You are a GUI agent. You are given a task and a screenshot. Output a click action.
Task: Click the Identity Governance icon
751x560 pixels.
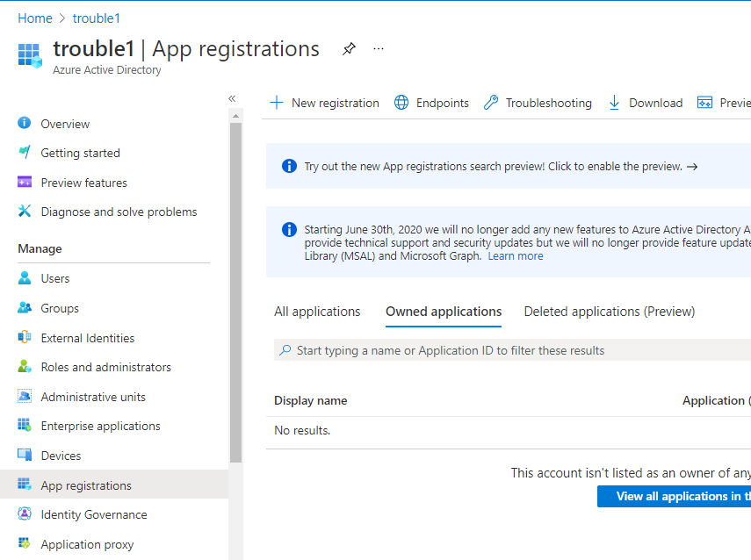25,513
